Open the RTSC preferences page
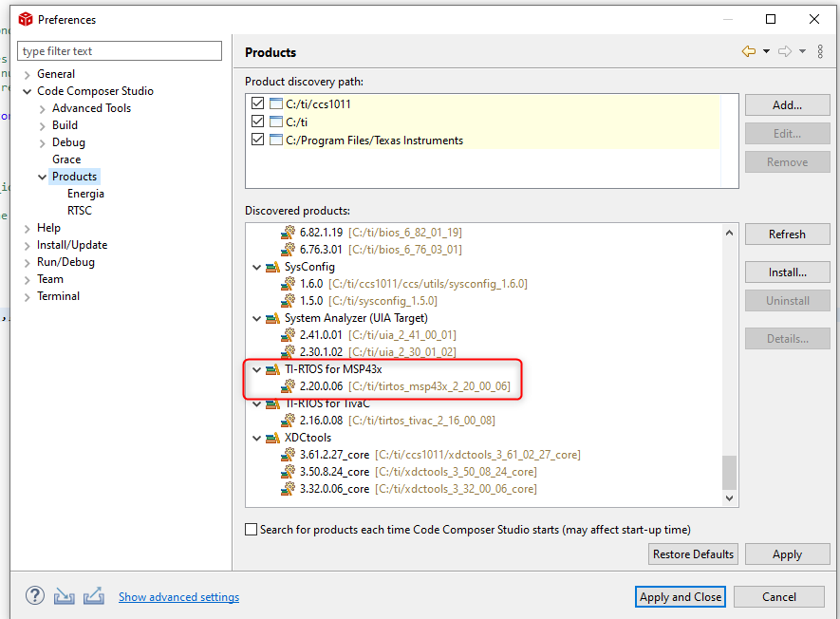This screenshot has height=619, width=840. click(80, 210)
